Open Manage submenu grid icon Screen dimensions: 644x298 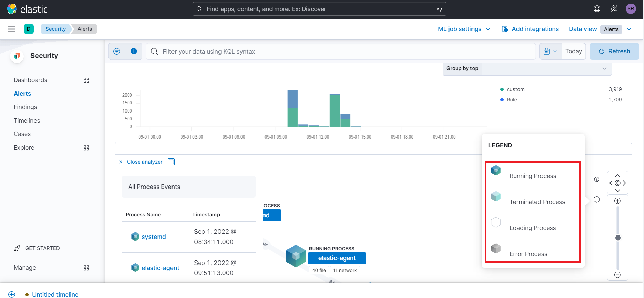(86, 268)
